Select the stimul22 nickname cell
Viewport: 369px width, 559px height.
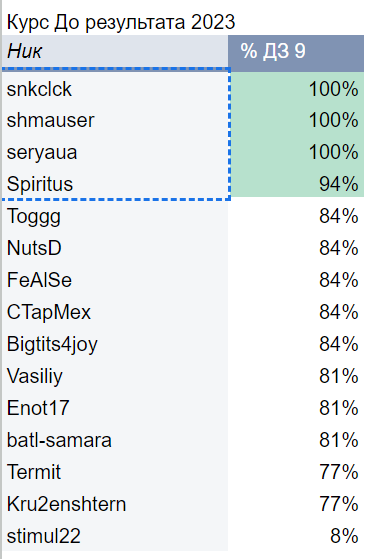[x=115, y=536]
